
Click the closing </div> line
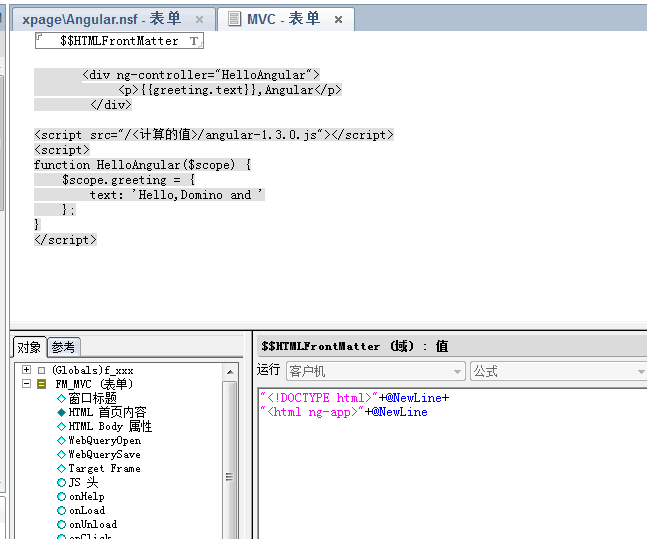(x=111, y=105)
